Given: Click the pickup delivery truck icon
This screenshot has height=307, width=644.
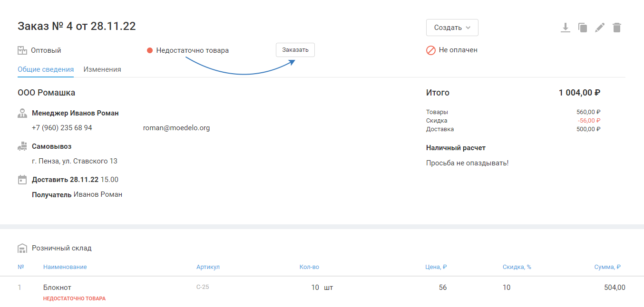Looking at the screenshot, I should [22, 146].
